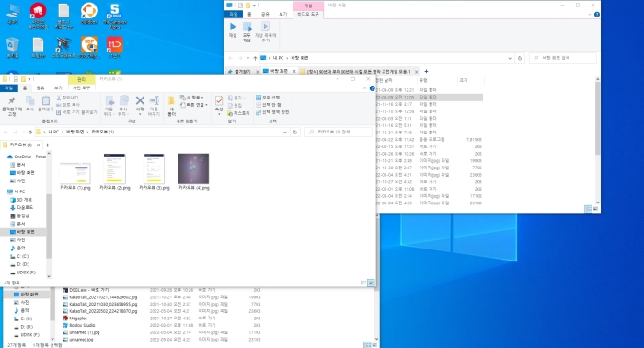Refresh the 카카오뷰 (1) folder view
The image size is (644, 348).
(295, 133)
